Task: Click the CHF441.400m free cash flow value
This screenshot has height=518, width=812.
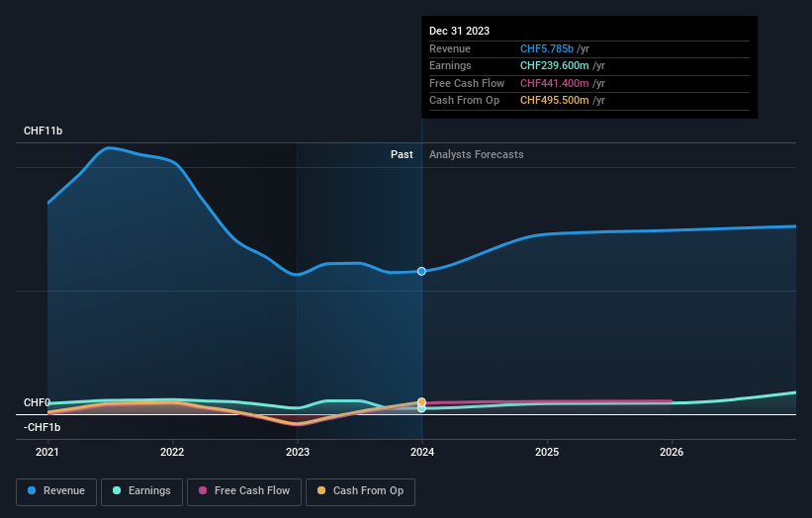Action: click(x=554, y=83)
